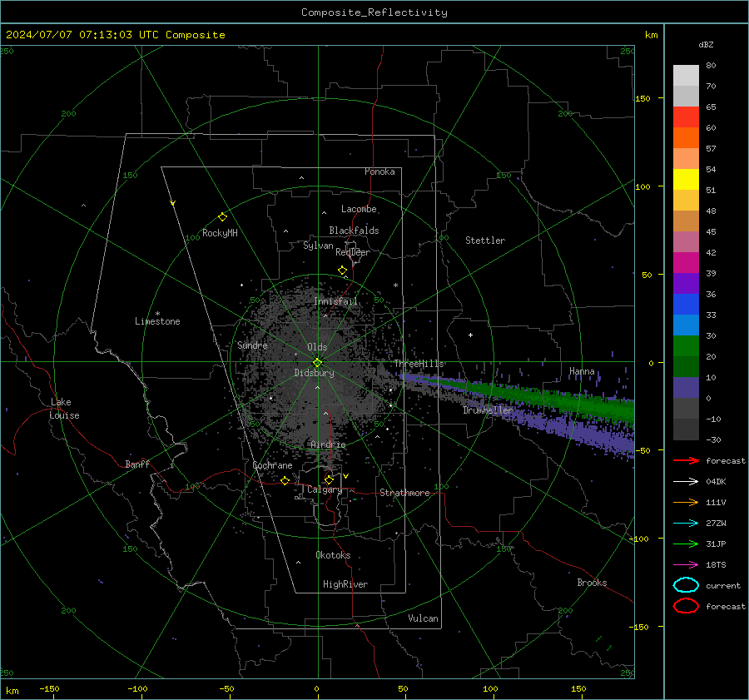
Task: Click the Stettler city label
Action: 485,241
